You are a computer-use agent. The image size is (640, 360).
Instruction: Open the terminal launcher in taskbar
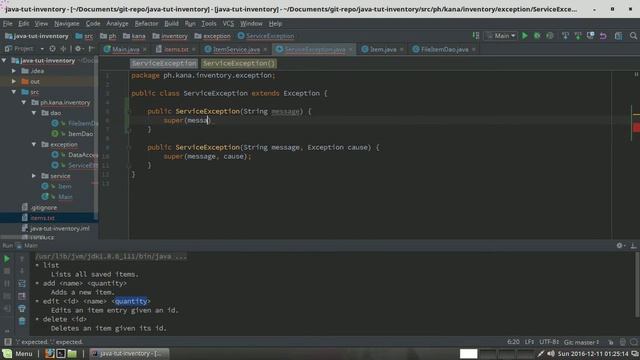pos(61,353)
